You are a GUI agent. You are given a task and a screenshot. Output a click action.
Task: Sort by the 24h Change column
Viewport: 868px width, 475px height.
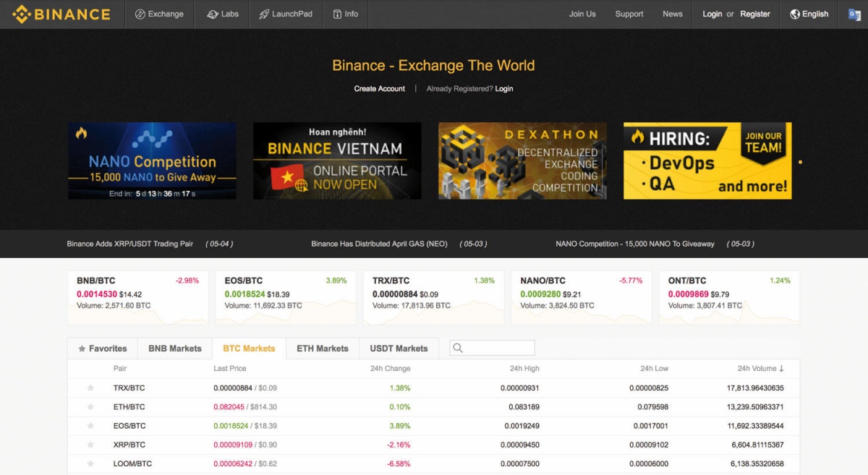click(x=391, y=369)
